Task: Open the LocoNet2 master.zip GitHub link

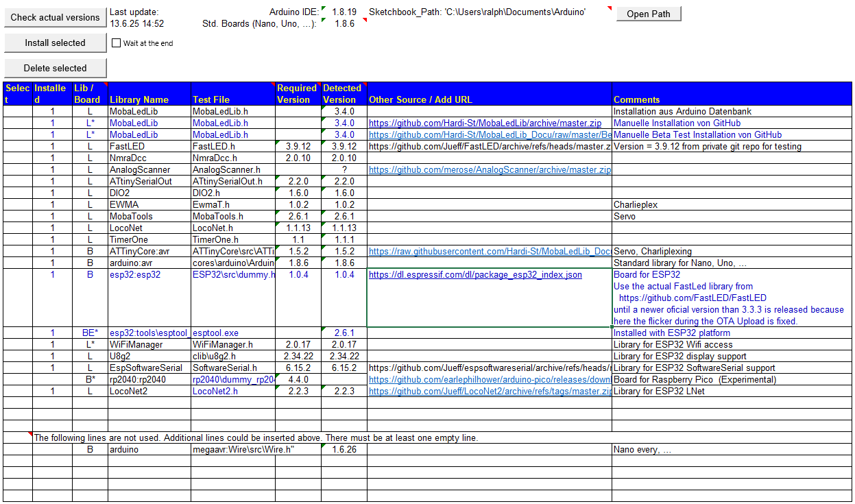Action: click(x=490, y=392)
